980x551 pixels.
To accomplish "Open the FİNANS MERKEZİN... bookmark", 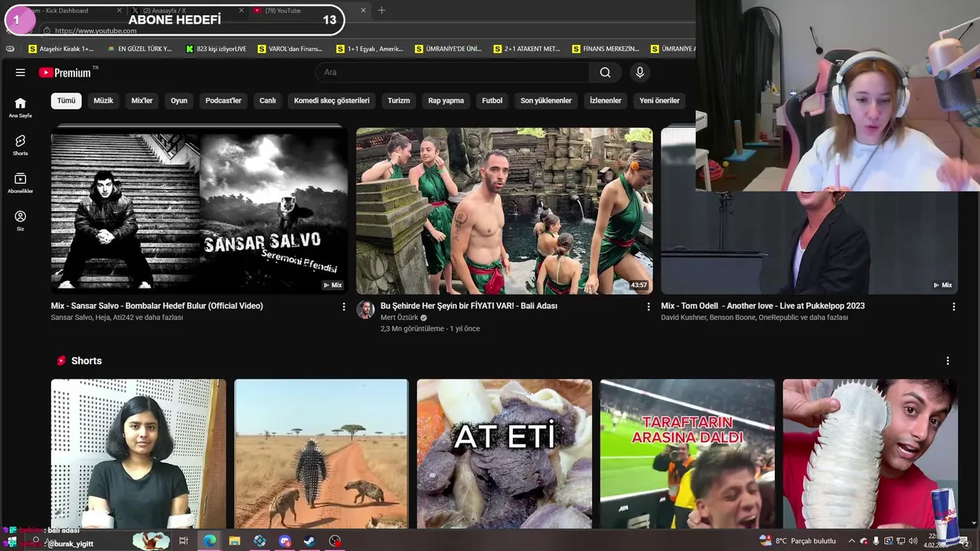I will pos(606,49).
